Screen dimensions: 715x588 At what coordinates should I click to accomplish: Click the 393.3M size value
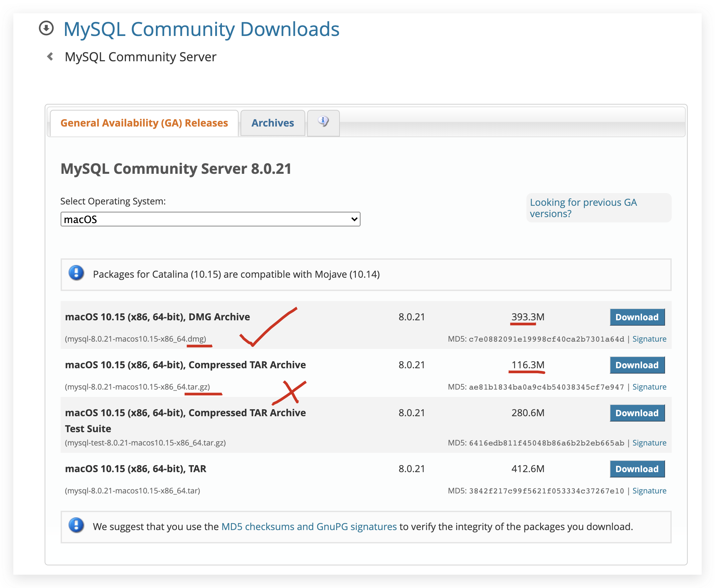528,317
